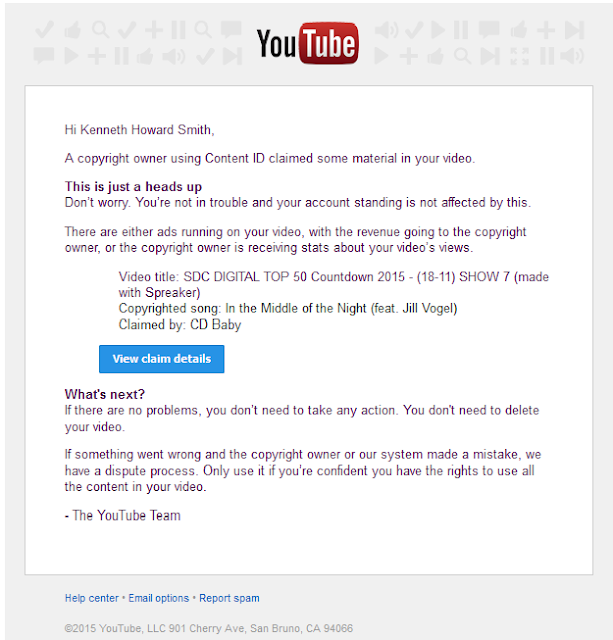The image size is (613, 640).
Task: Click the ©2015 YouTube, LLC footer address
Action: point(209,628)
